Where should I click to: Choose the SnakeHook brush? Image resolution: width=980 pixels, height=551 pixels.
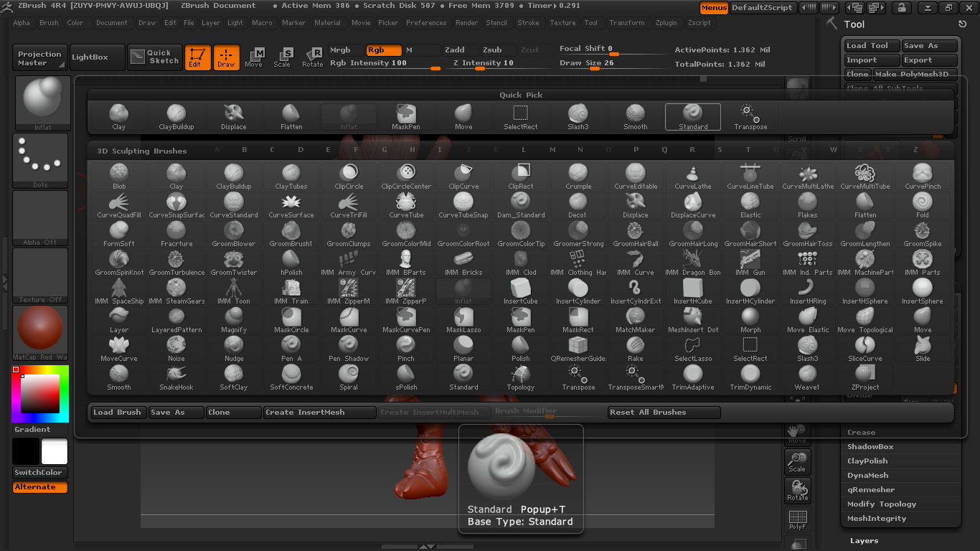176,377
